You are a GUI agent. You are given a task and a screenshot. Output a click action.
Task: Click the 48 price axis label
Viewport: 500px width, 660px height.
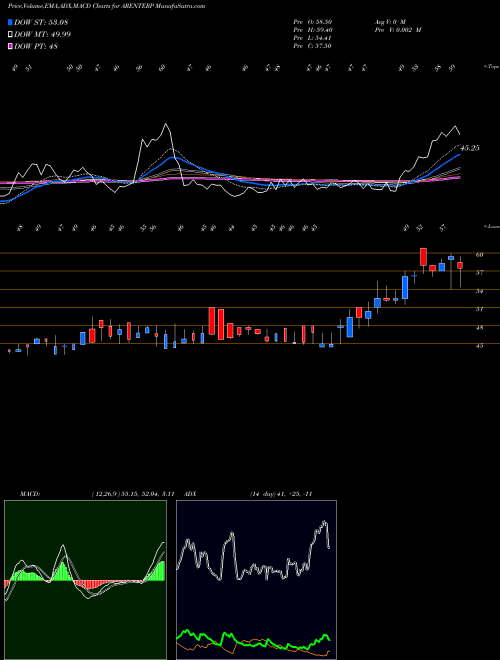pos(479,327)
